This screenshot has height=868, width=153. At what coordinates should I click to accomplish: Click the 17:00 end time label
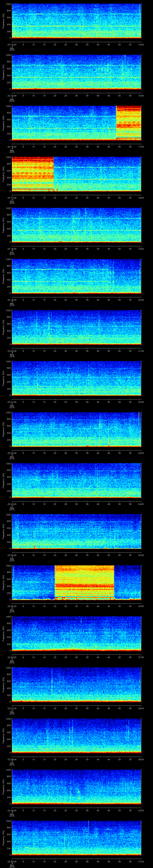pos(141,147)
